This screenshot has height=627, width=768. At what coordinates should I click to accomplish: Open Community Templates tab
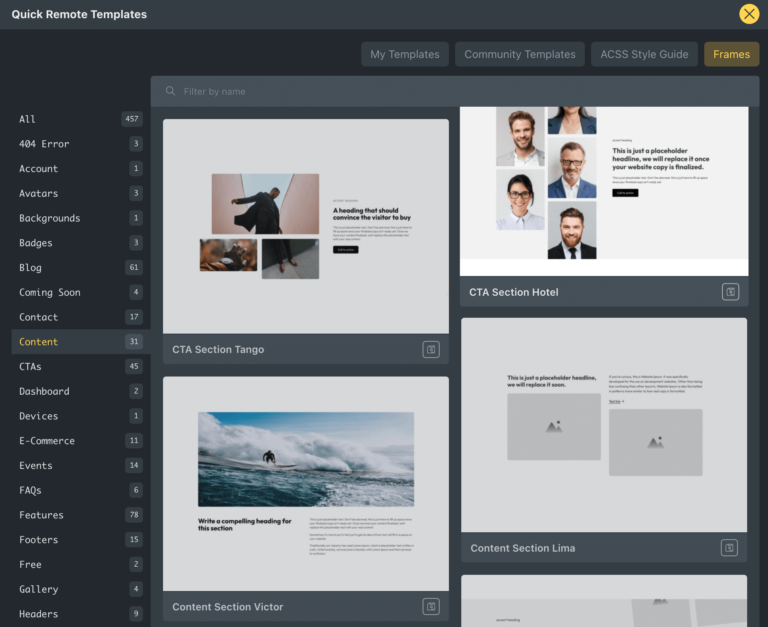pos(520,54)
